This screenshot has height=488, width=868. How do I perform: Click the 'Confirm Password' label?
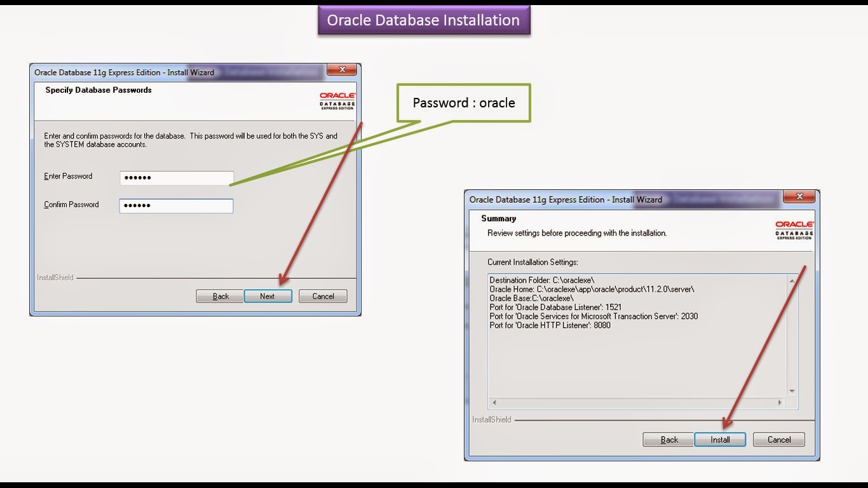pos(71,205)
